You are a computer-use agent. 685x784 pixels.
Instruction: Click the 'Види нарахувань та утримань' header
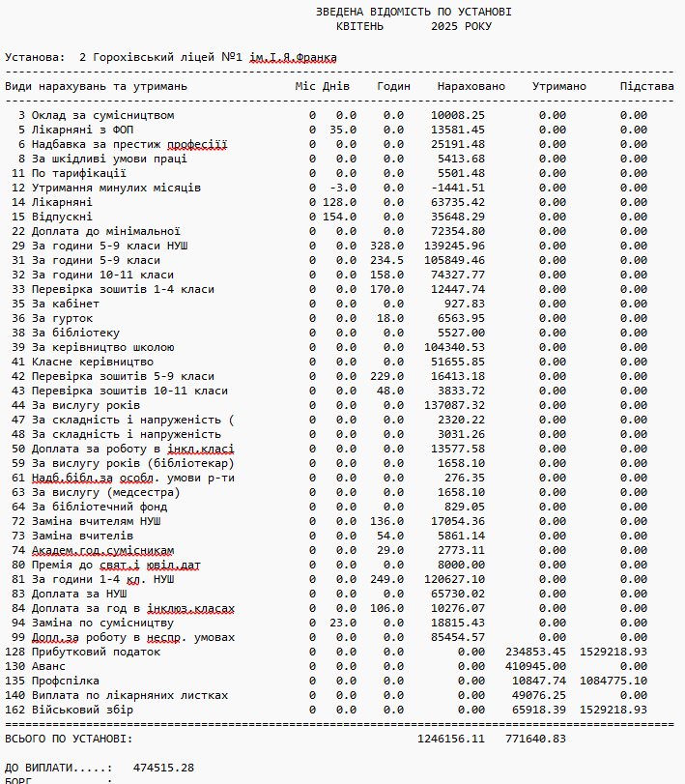(97, 87)
